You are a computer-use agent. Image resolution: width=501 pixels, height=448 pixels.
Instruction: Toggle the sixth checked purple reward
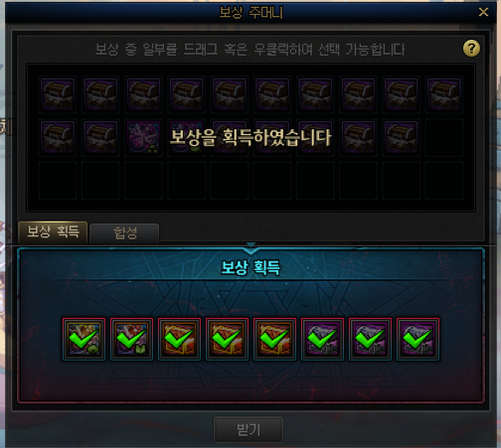click(x=322, y=339)
